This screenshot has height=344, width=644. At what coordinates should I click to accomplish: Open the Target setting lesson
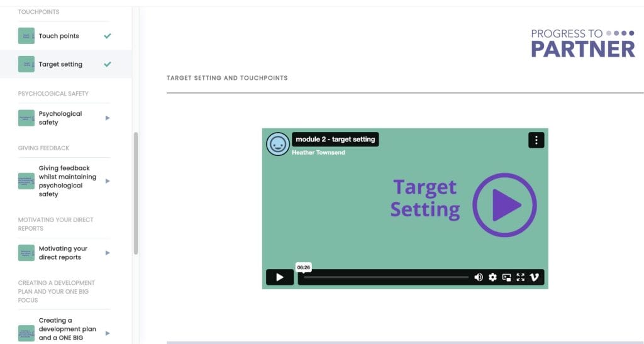[x=60, y=64]
